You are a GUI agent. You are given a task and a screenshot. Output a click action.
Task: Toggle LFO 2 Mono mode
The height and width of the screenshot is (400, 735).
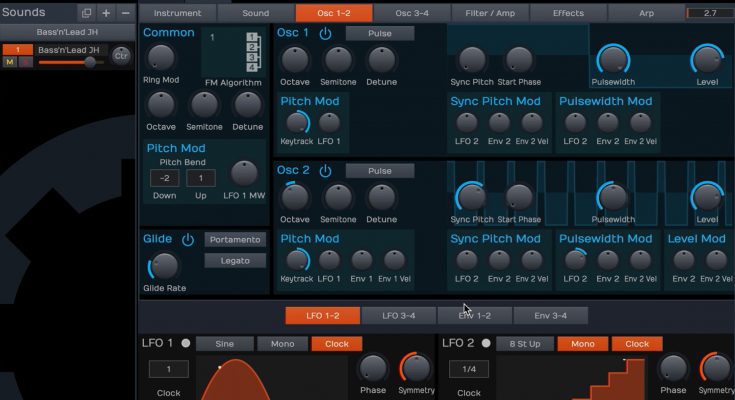(581, 344)
